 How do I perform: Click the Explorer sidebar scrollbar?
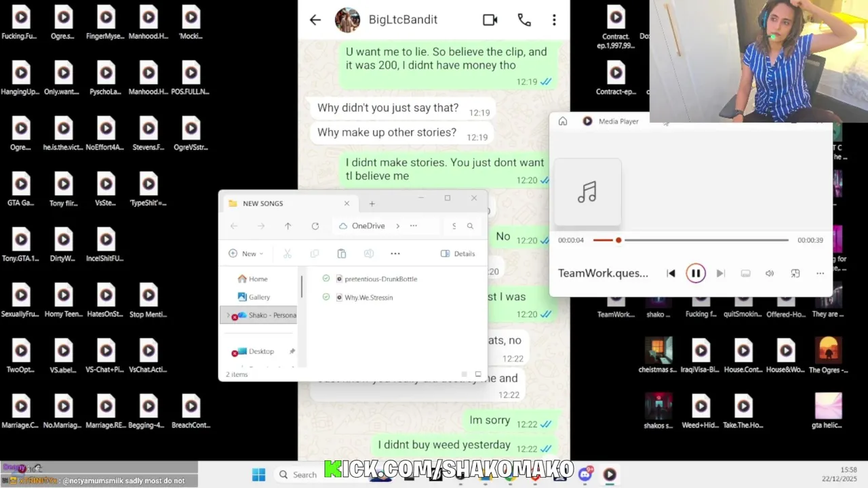(302, 286)
